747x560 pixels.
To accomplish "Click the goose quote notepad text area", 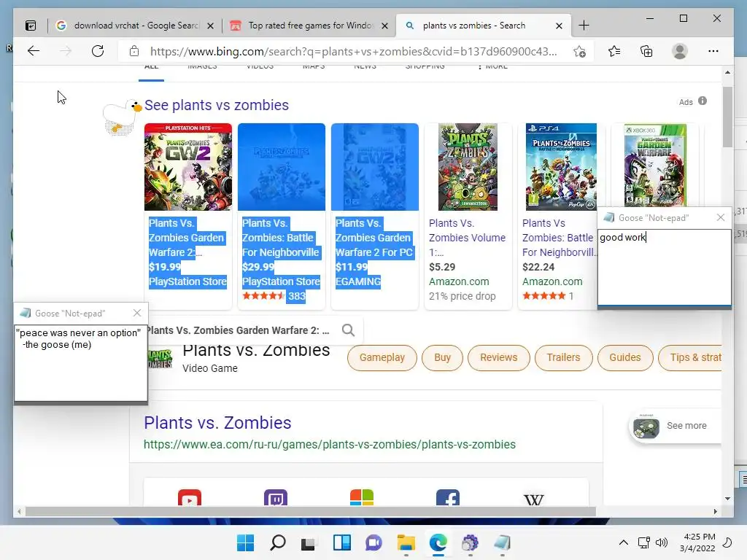I will tap(81, 363).
